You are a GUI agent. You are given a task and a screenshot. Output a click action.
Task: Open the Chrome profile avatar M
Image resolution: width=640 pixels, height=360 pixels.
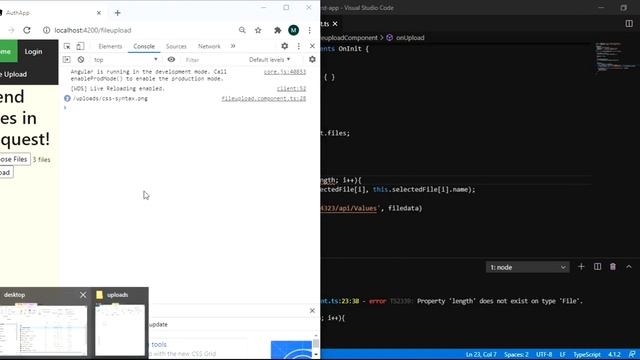[293, 30]
